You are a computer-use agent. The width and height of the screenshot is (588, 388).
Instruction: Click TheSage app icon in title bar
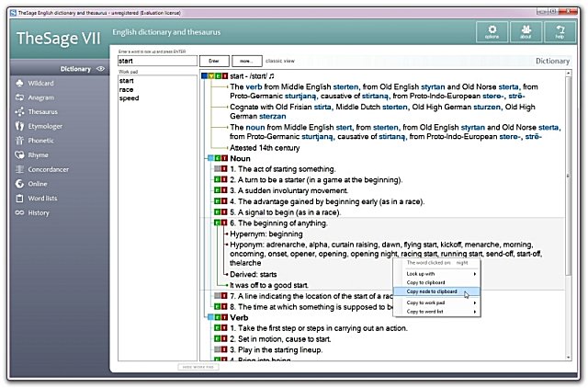(x=13, y=13)
